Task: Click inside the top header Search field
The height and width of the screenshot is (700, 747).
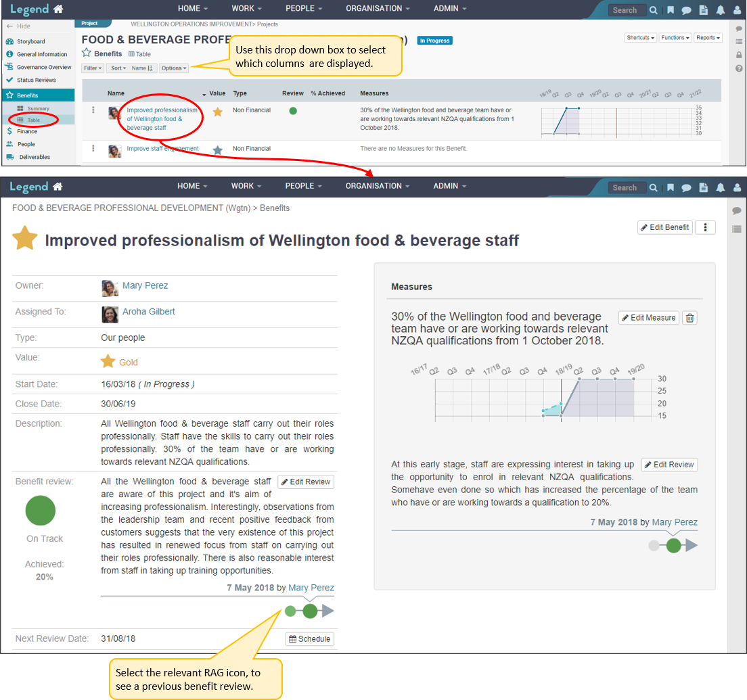Action: [627, 10]
